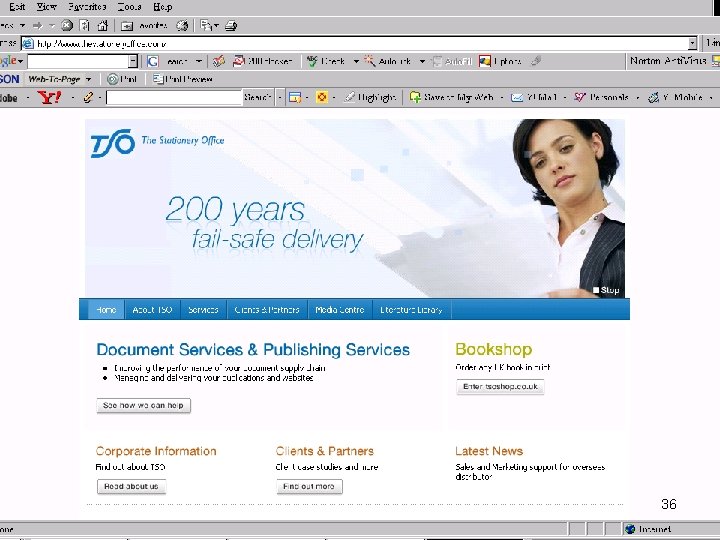Open the Web-To-Page dropdown
720x540 pixels.
tap(89, 79)
